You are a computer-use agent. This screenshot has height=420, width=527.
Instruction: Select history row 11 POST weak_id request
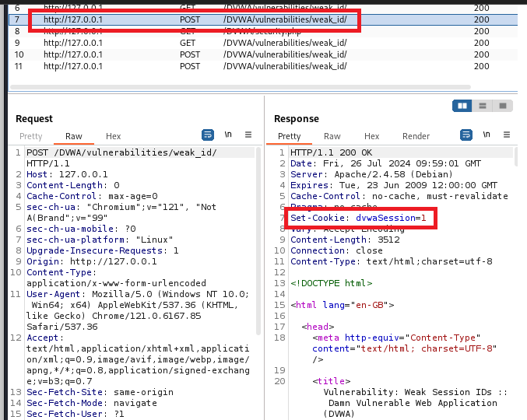click(263, 66)
